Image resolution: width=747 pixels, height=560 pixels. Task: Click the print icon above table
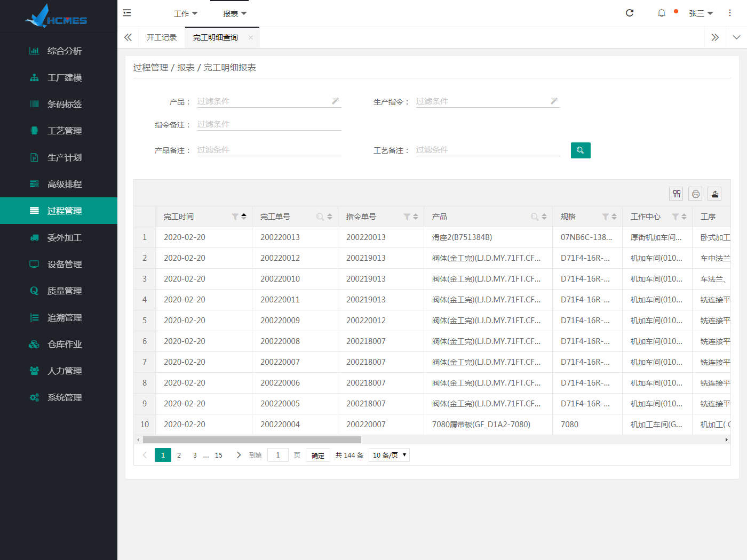(x=696, y=194)
